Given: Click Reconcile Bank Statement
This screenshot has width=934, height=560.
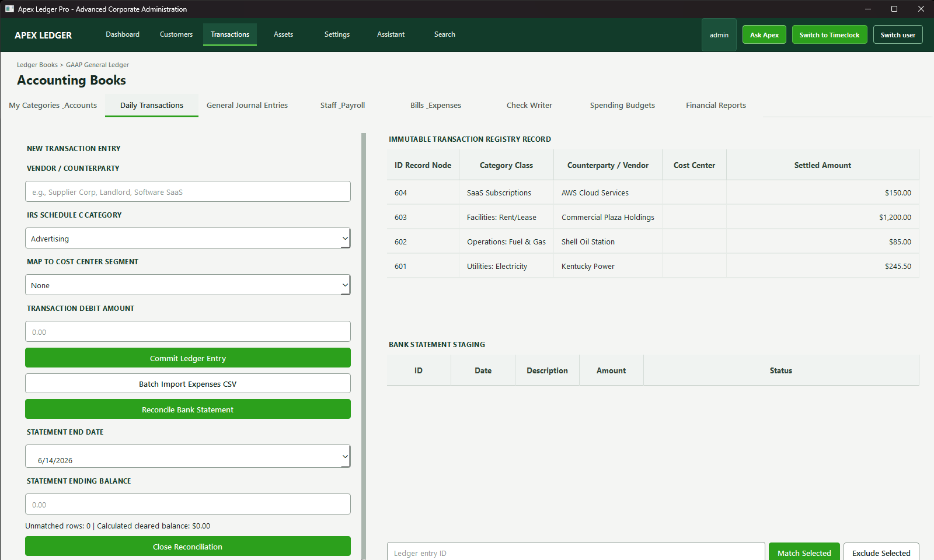Looking at the screenshot, I should 188,409.
